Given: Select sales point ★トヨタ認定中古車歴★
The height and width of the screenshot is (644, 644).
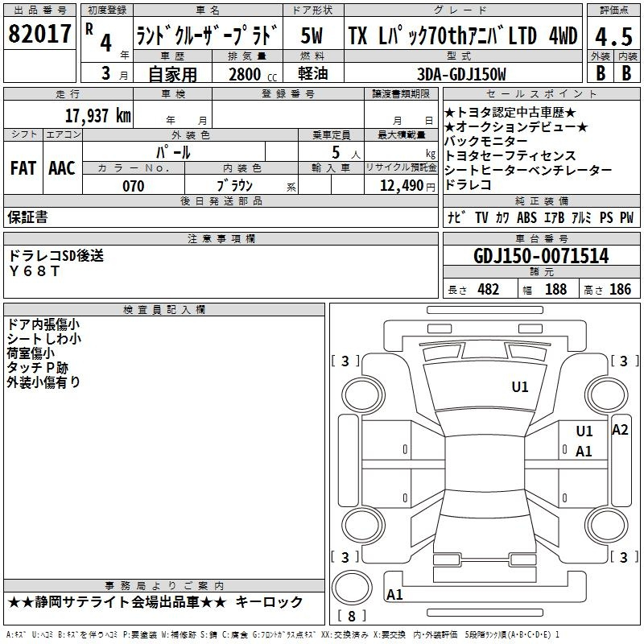Looking at the screenshot, I should [510, 113].
